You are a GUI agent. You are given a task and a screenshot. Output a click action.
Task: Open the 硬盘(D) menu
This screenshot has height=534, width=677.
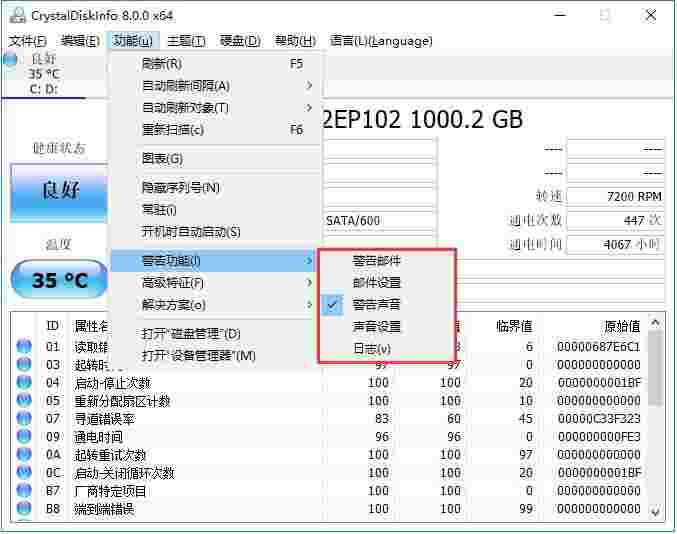[x=240, y=41]
